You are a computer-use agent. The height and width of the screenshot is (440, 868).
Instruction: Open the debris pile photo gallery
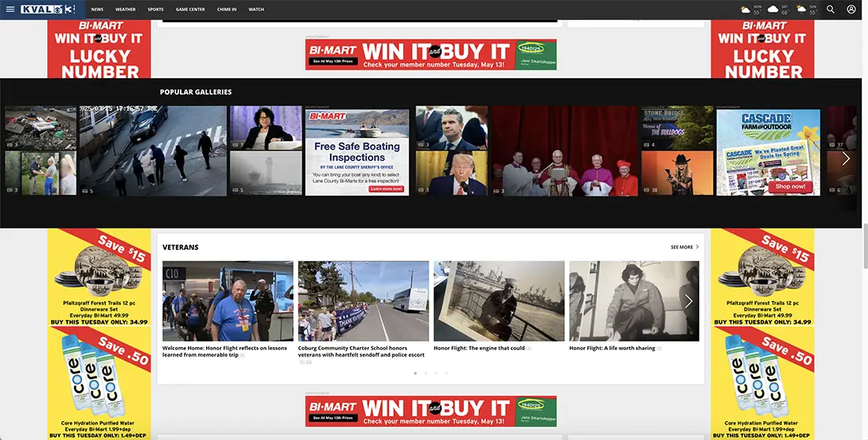coord(41,128)
